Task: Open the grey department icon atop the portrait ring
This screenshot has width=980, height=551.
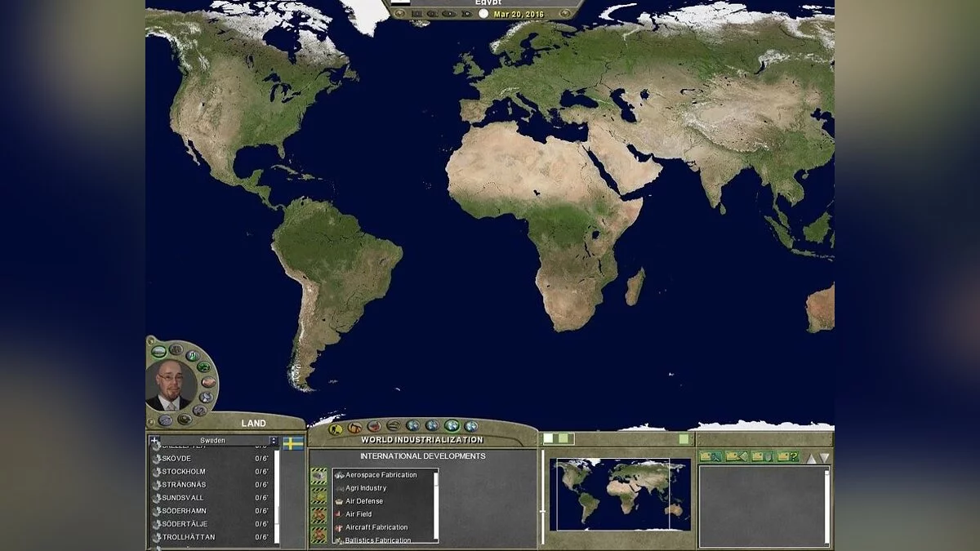Action: point(176,349)
